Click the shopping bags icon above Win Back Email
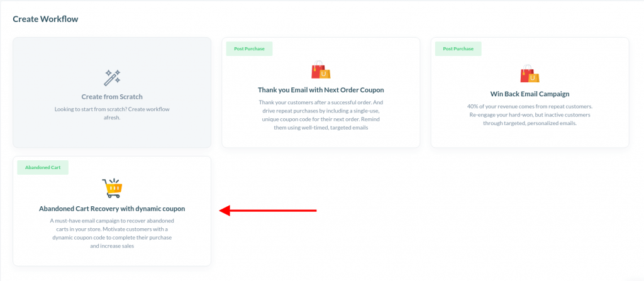Image resolution: width=644 pixels, height=281 pixels. click(530, 74)
